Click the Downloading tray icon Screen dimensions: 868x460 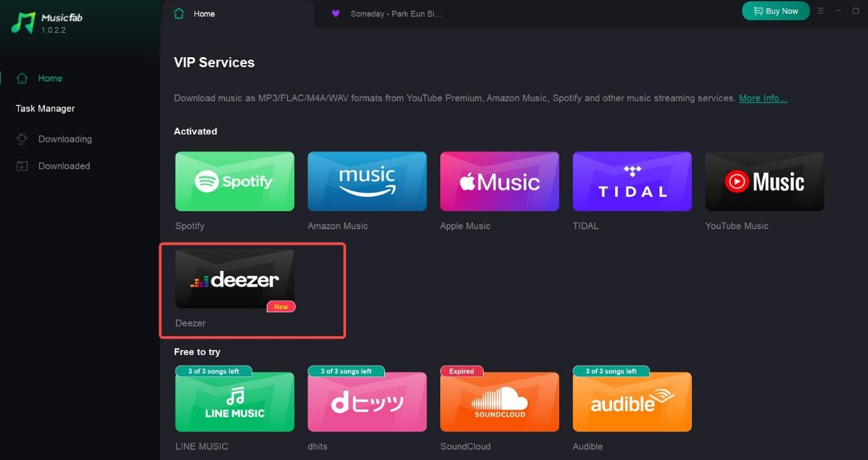[22, 139]
